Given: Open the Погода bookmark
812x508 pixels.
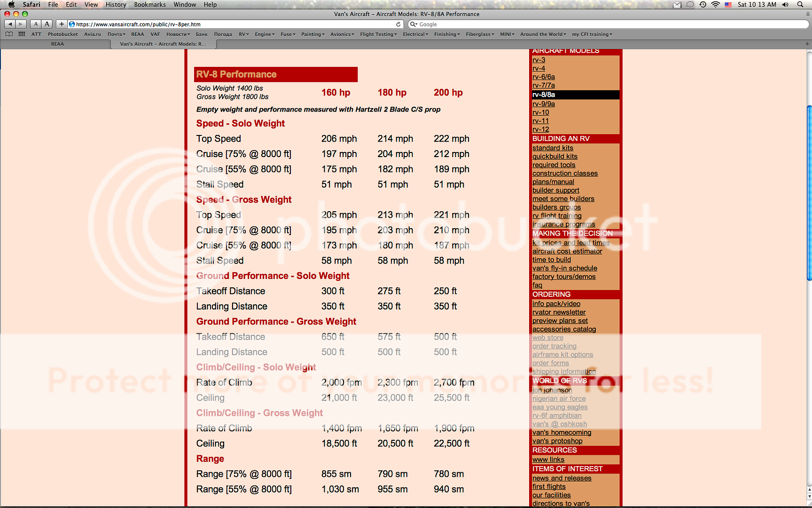Looking at the screenshot, I should pos(223,34).
